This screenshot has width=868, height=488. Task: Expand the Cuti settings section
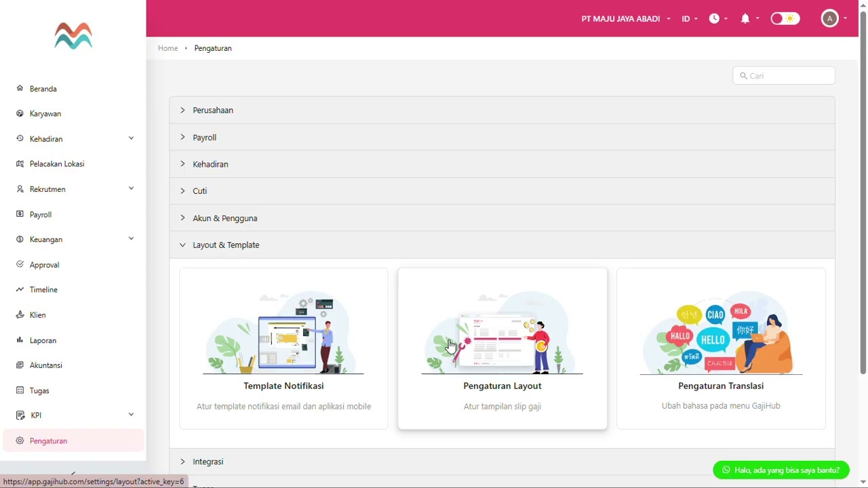(502, 191)
